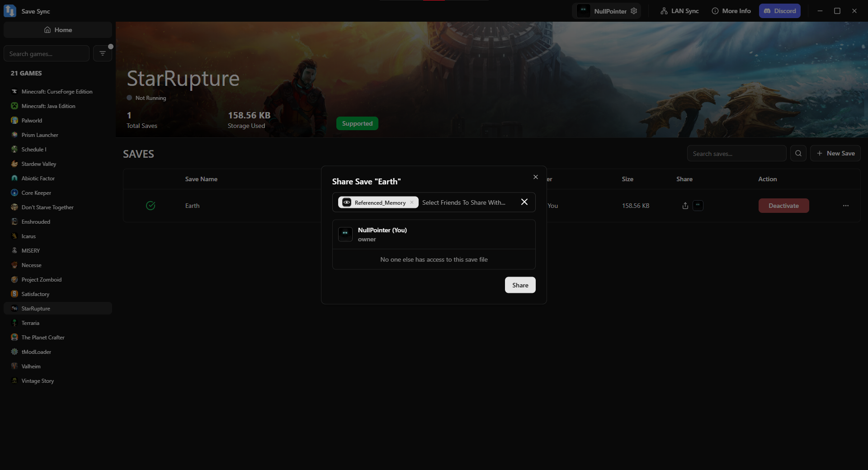Click the search saves magnifier button
The height and width of the screenshot is (470, 868).
[x=798, y=154]
